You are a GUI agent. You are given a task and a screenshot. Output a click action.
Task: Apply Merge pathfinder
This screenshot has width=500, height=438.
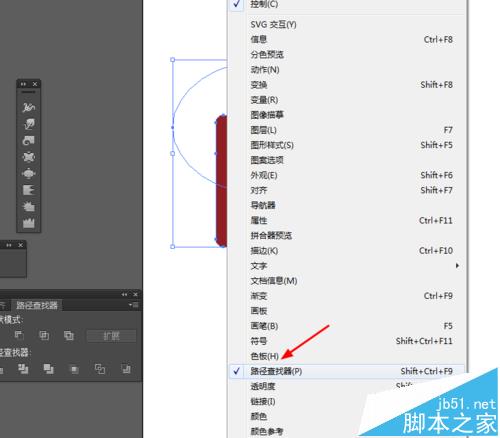coord(49,369)
